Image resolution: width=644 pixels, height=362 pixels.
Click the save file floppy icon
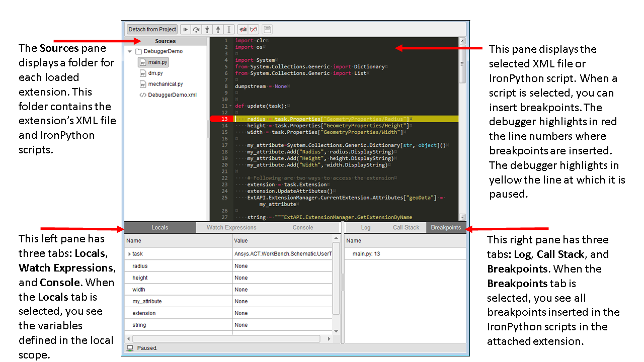coord(267,30)
